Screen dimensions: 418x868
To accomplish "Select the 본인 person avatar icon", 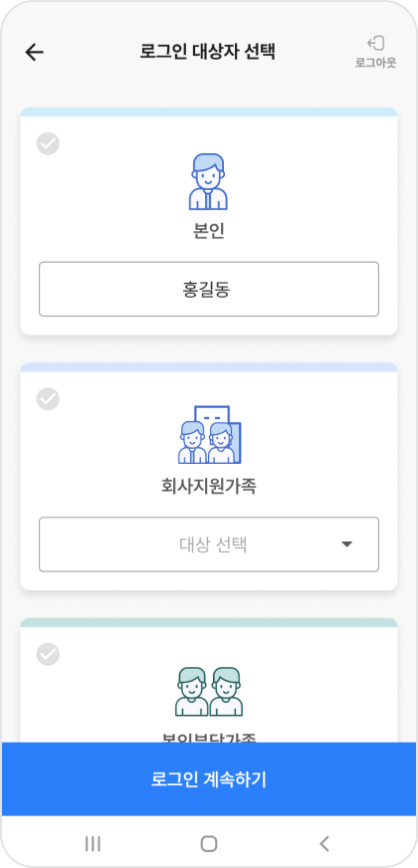I will tap(208, 181).
